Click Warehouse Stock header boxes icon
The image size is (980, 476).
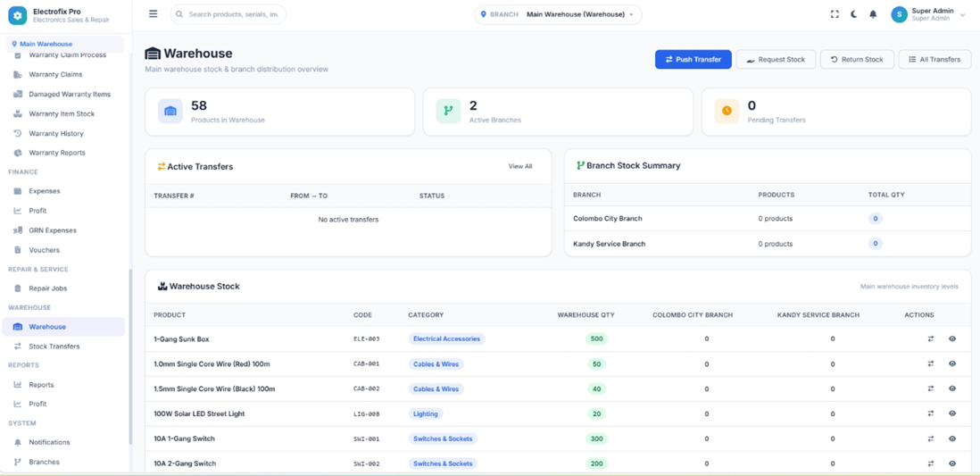click(162, 287)
